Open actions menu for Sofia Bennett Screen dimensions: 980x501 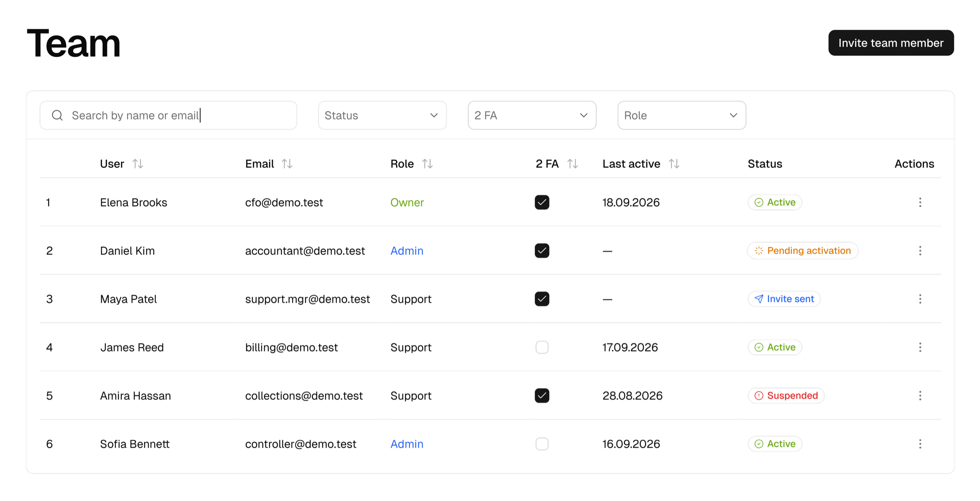(920, 444)
